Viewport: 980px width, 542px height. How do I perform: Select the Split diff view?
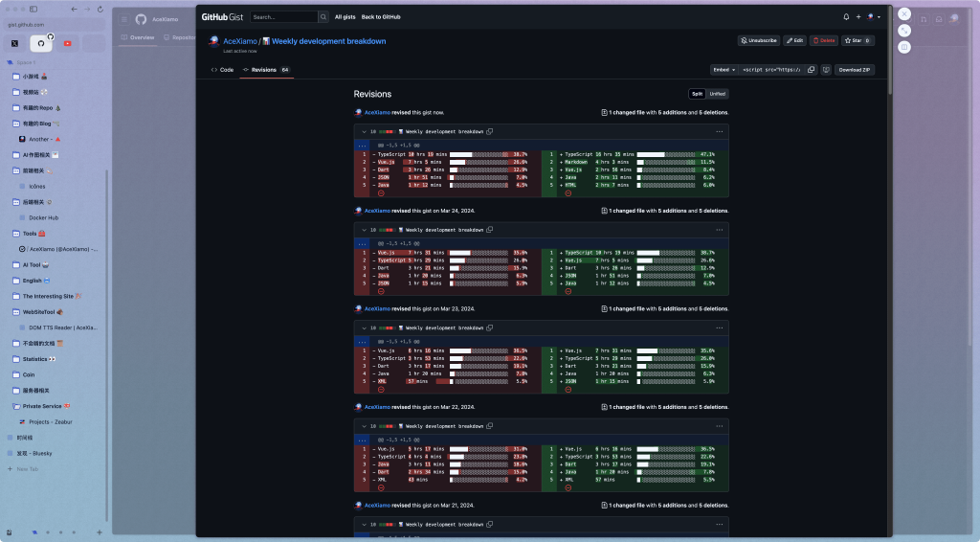(698, 94)
